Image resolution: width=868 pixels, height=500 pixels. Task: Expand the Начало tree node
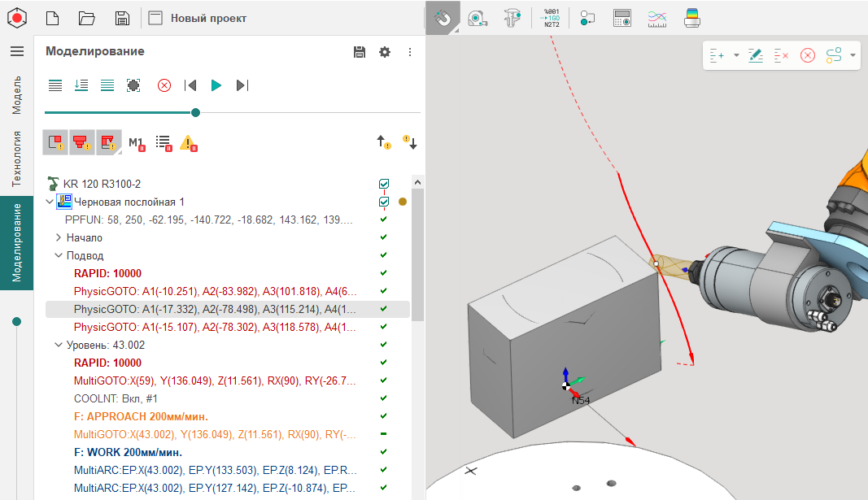coord(58,237)
